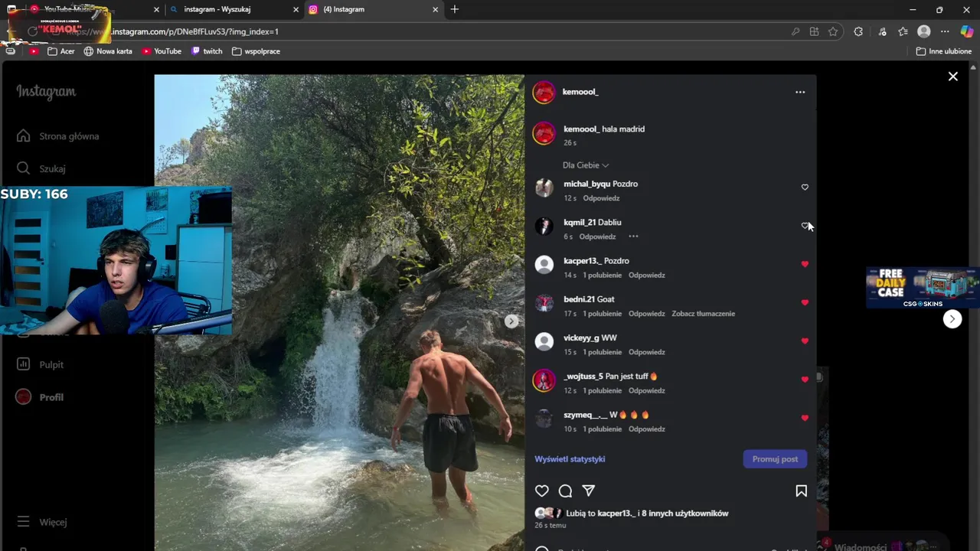Open Wyświetl statystyki link

(570, 459)
